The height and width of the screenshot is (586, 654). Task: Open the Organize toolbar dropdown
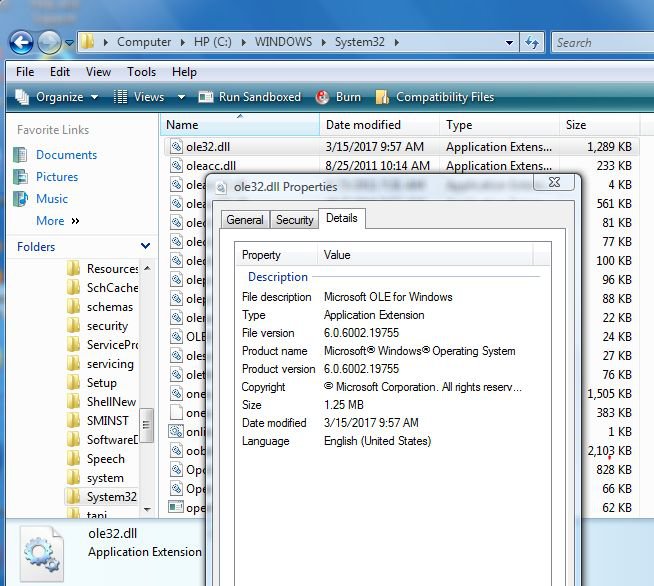click(x=57, y=97)
